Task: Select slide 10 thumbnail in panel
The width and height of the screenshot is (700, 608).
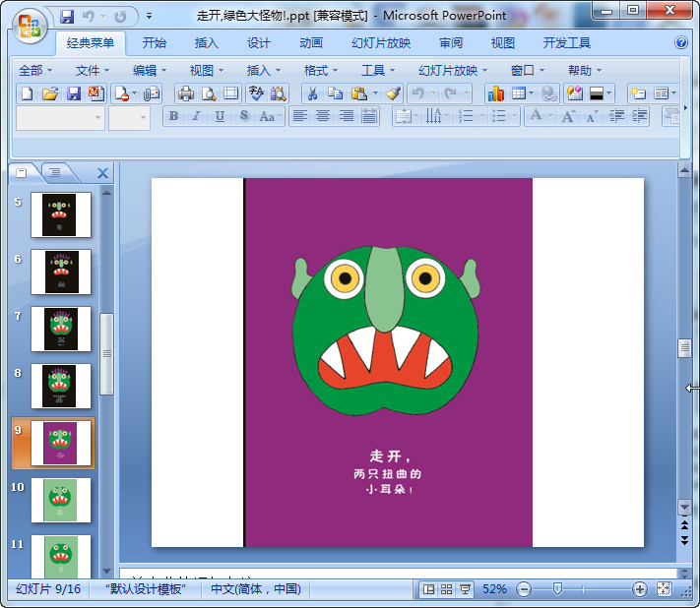Action: coord(61,500)
